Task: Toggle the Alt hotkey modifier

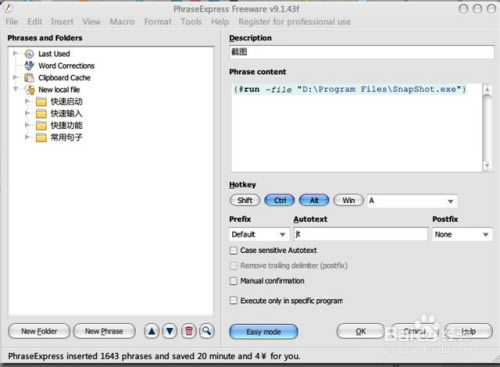Action: (314, 200)
